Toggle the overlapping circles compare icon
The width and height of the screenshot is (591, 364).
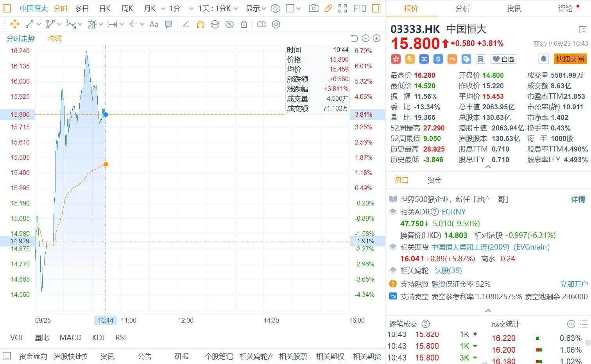tap(261, 24)
